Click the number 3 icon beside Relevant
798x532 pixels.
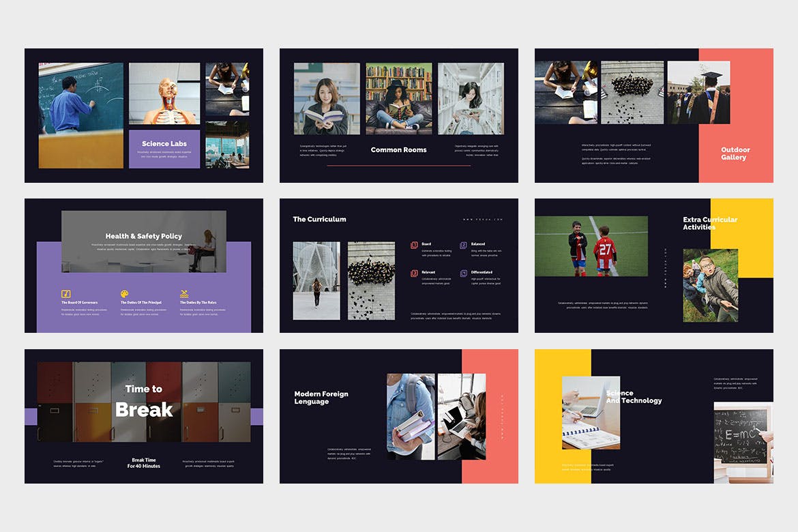click(x=414, y=273)
